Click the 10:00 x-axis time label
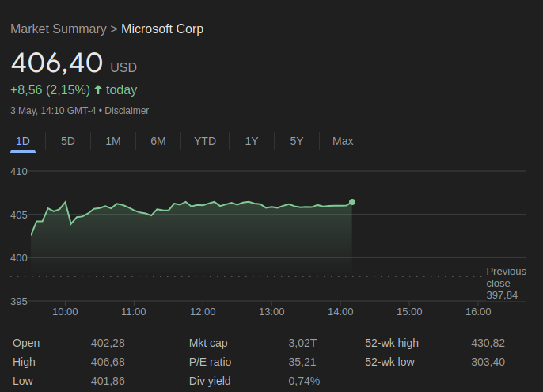 click(x=65, y=312)
